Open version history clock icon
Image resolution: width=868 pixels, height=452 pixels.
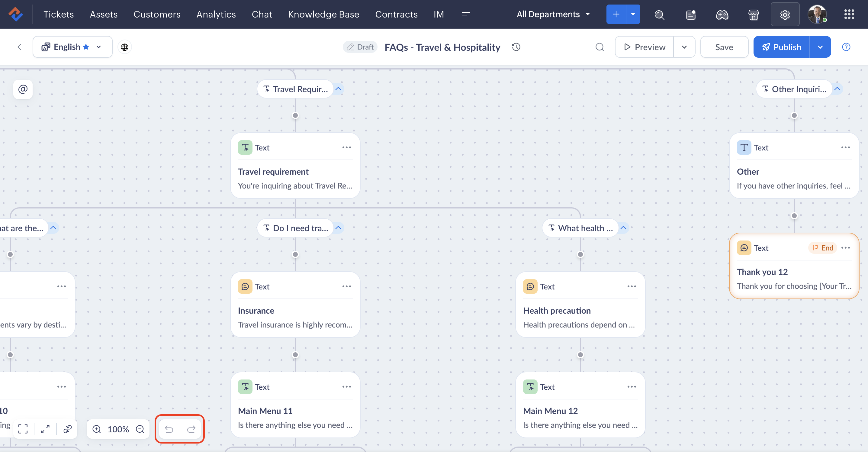pyautogui.click(x=516, y=47)
